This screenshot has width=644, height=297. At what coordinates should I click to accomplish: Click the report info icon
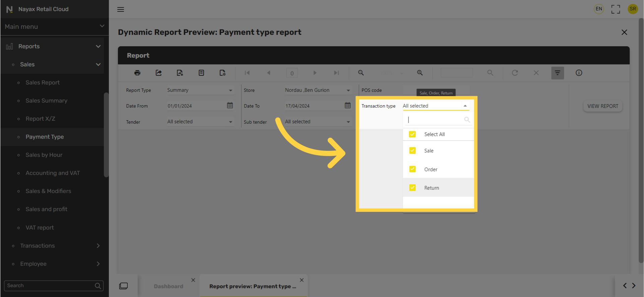pyautogui.click(x=579, y=73)
